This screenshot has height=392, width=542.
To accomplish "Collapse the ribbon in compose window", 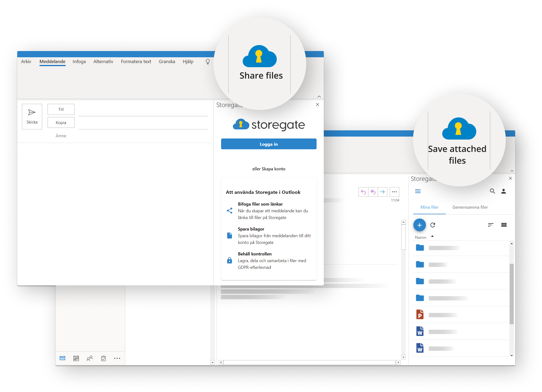I will coord(319,97).
